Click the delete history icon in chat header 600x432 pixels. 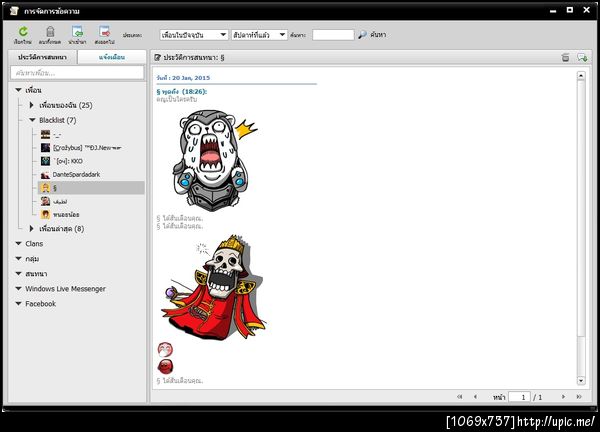565,57
